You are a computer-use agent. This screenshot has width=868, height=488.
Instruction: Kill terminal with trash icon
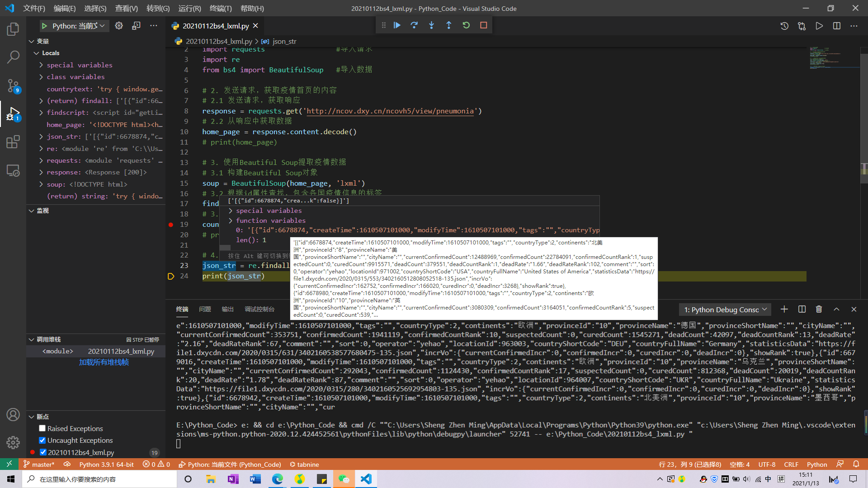point(819,309)
